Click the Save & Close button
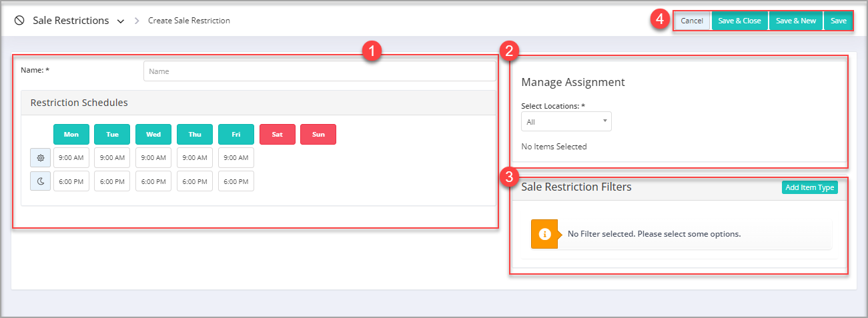This screenshot has width=868, height=318. pos(739,21)
